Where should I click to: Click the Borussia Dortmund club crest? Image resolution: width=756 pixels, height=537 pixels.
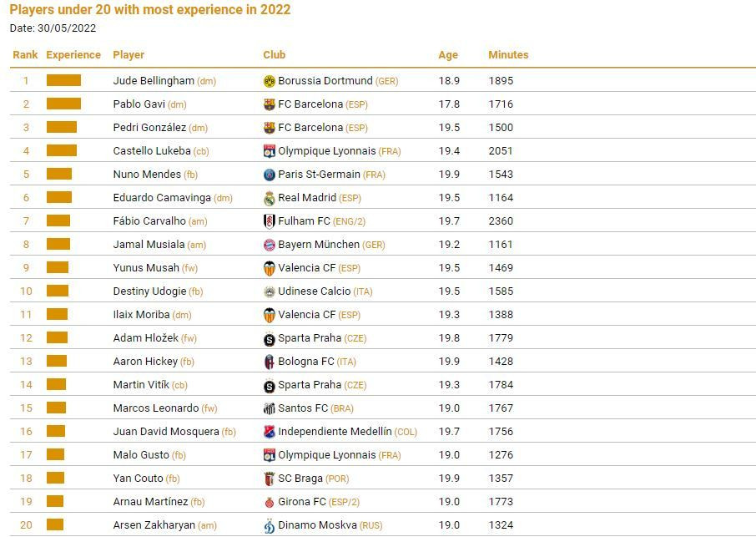coord(269,81)
